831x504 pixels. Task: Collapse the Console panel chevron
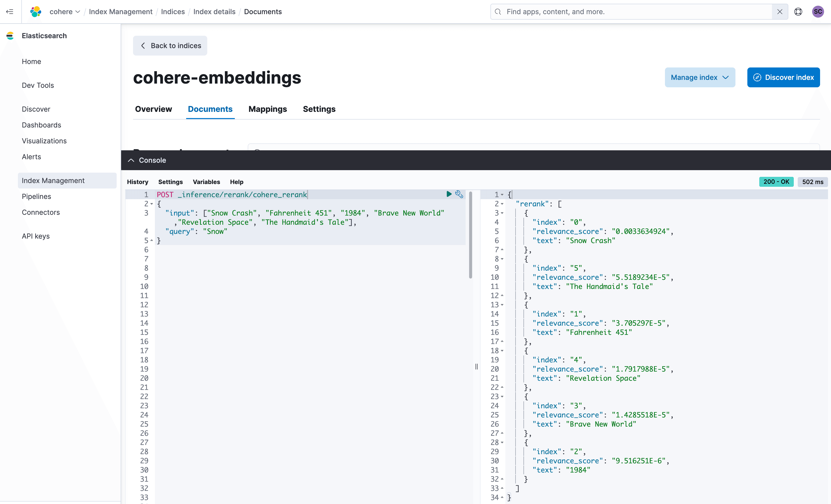[x=131, y=160]
